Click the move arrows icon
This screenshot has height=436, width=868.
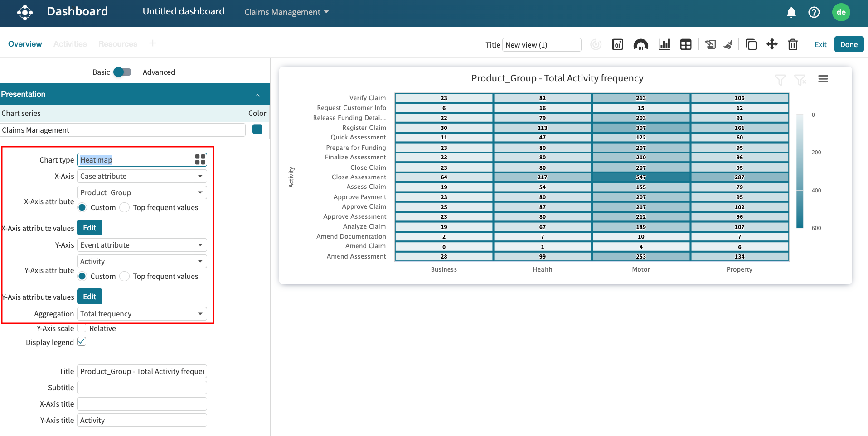(x=772, y=44)
